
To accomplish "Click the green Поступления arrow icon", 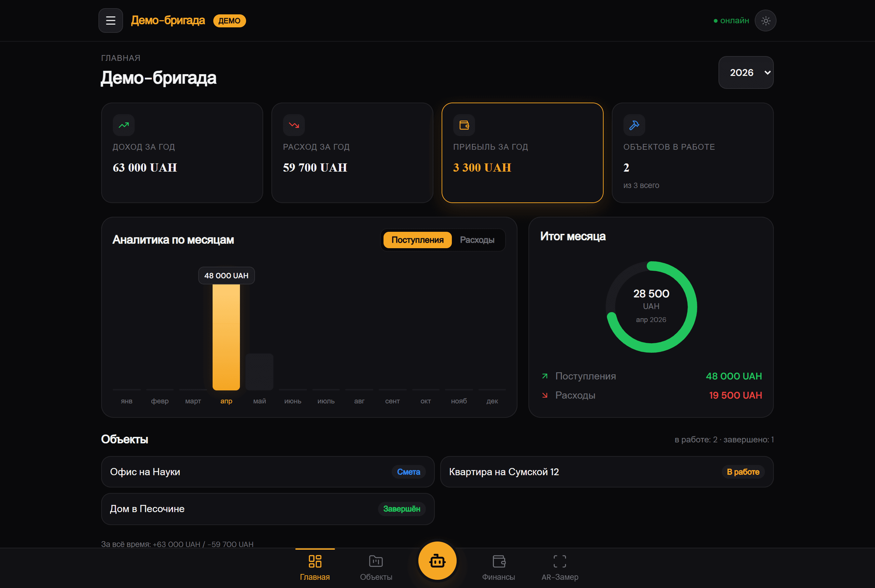I will pos(545,376).
